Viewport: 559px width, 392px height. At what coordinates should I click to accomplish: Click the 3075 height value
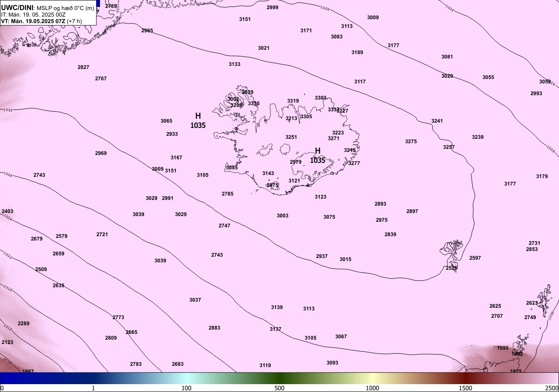coord(329,217)
